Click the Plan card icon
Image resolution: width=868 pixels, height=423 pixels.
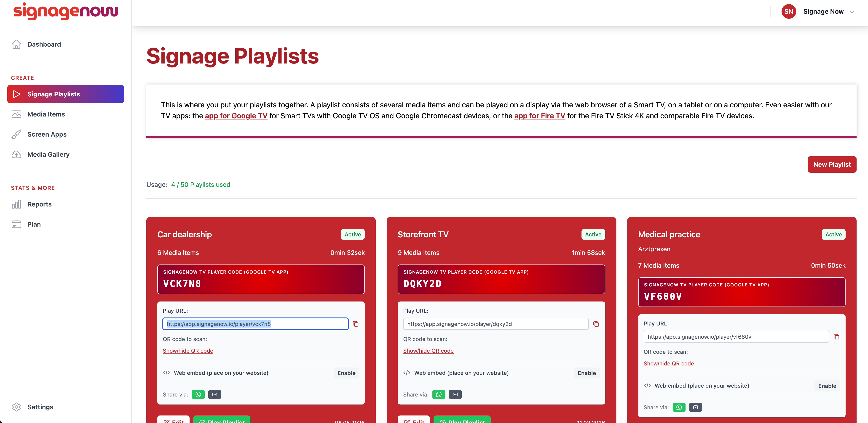pyautogui.click(x=16, y=224)
